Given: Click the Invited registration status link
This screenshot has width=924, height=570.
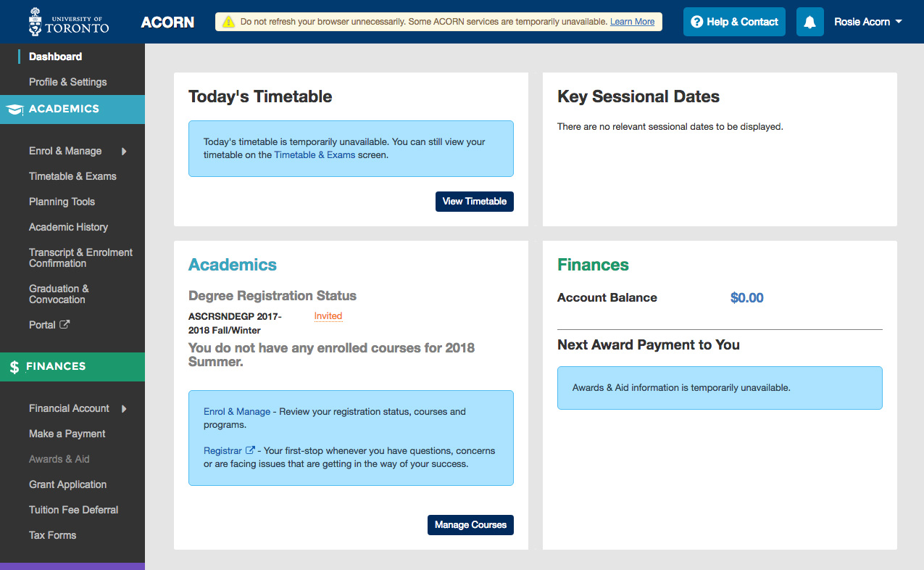Looking at the screenshot, I should tap(328, 316).
